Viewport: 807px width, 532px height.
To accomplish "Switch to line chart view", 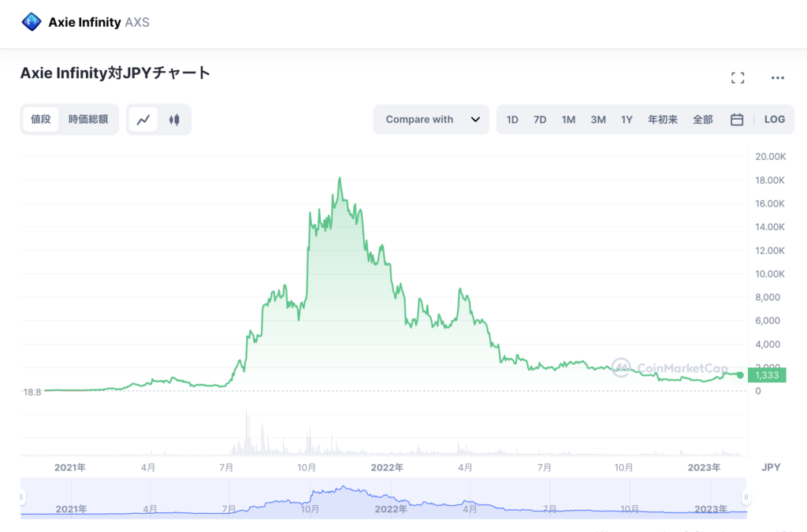I will pos(143,120).
